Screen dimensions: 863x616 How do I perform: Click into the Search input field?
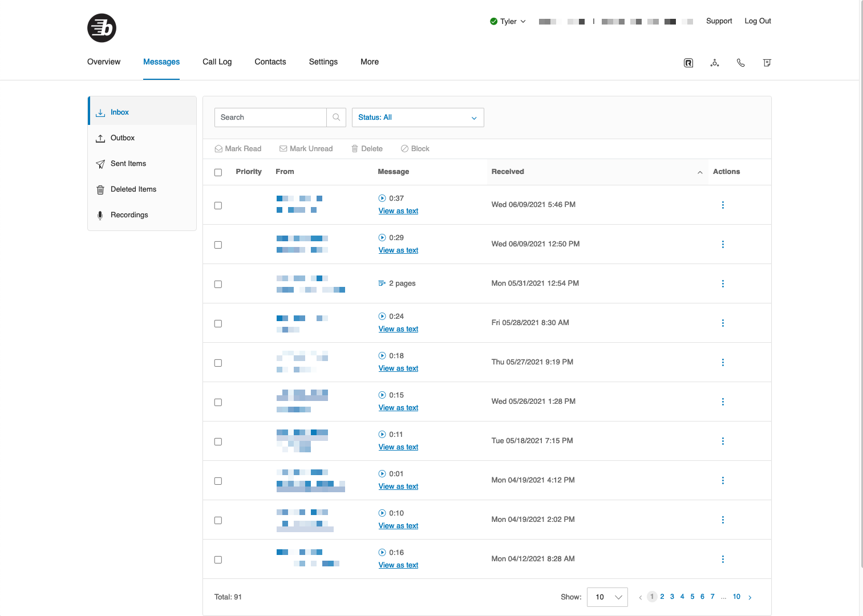[270, 117]
